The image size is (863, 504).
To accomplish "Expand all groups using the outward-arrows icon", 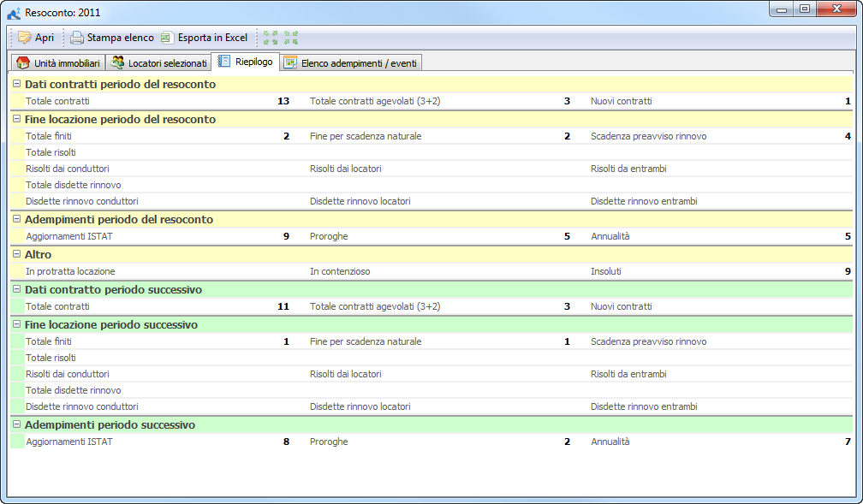I will pos(271,38).
